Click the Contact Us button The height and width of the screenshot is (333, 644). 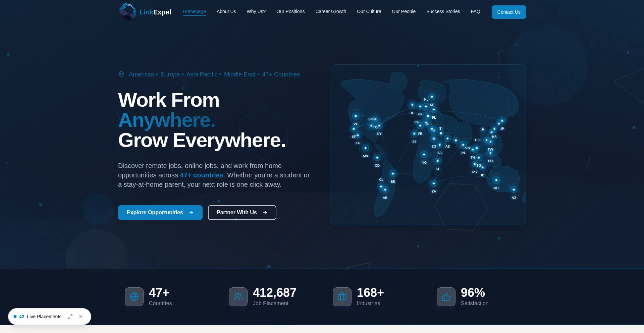(509, 12)
